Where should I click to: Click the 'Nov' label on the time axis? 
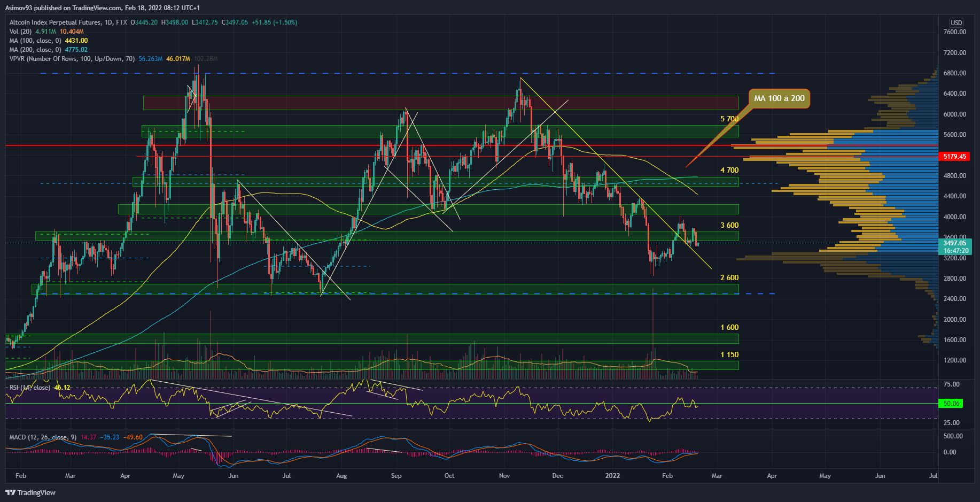point(504,475)
